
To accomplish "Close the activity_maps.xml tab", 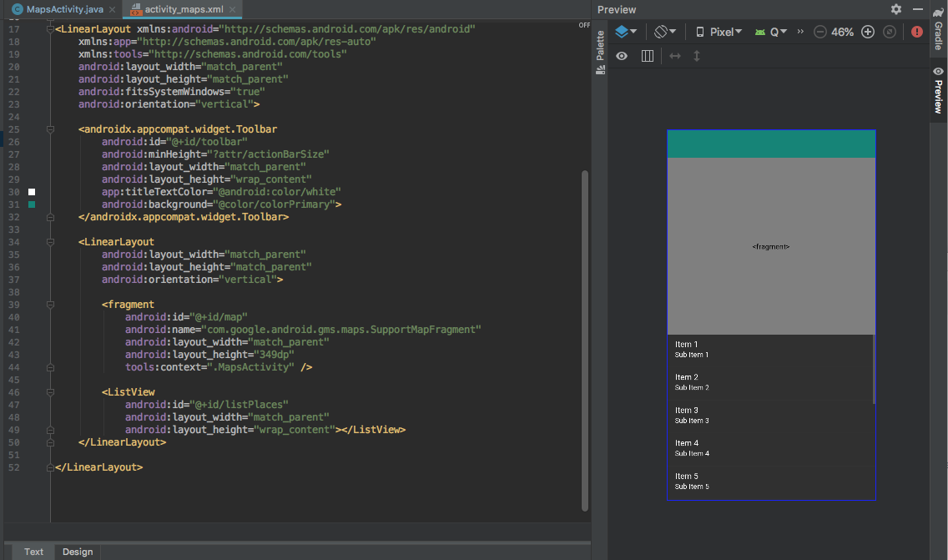I will [x=233, y=10].
